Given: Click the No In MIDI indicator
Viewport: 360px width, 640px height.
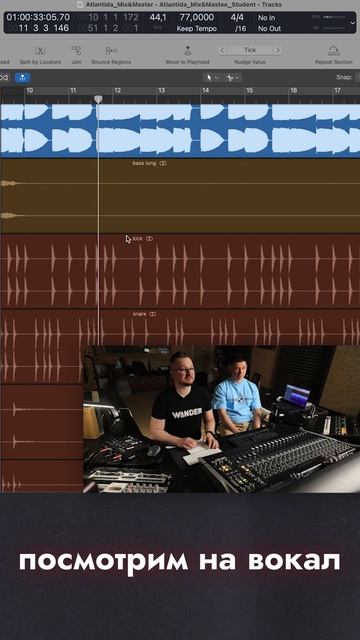Looking at the screenshot, I should coord(267,18).
